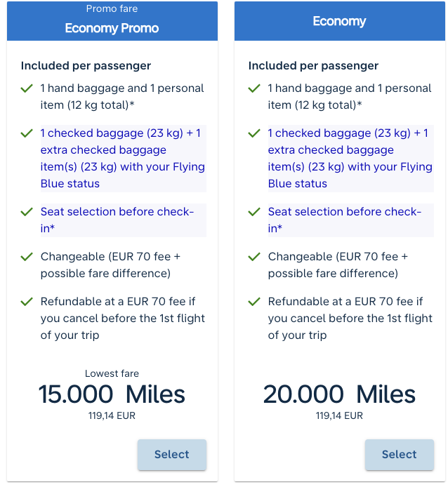Click checked baggage checkmark in Economy Promo
448x487 pixels.
27,133
